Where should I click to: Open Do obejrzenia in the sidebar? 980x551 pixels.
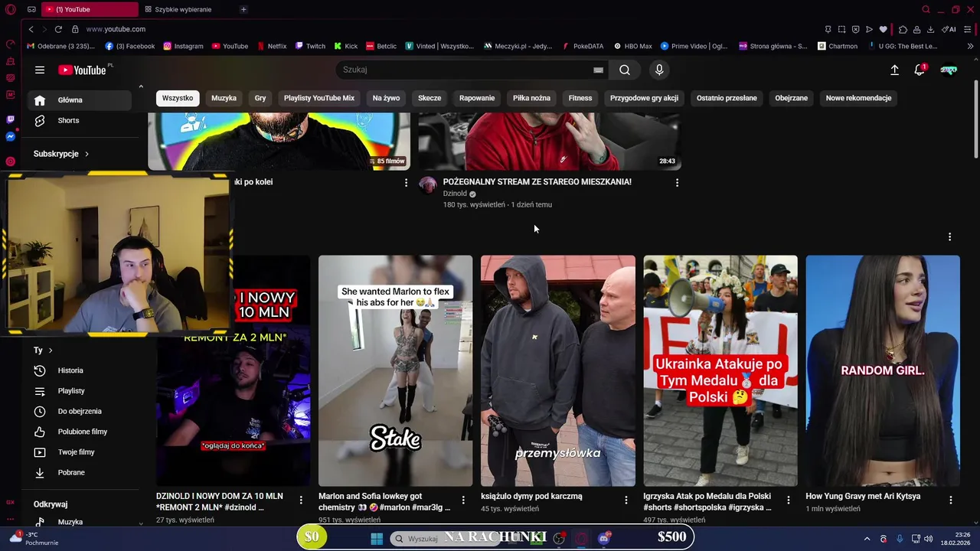(80, 411)
